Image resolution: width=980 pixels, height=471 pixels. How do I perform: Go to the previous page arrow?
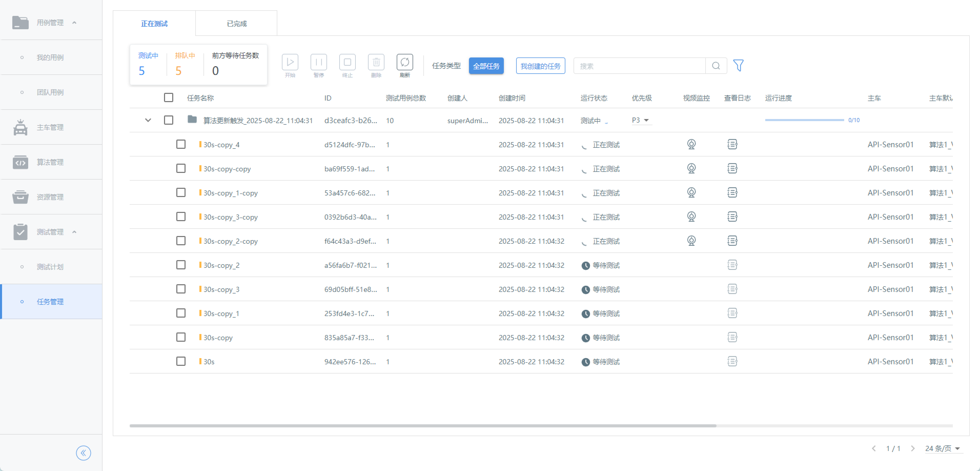coord(874,448)
